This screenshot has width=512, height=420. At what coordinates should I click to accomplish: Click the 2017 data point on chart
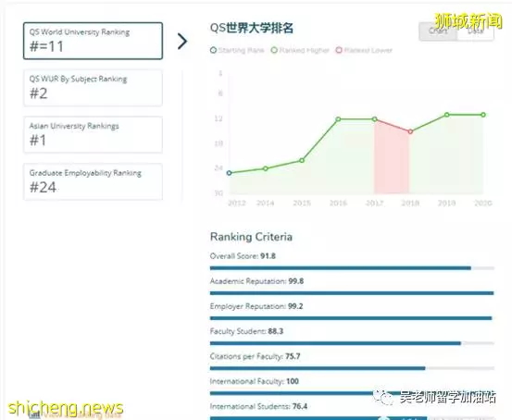click(375, 119)
